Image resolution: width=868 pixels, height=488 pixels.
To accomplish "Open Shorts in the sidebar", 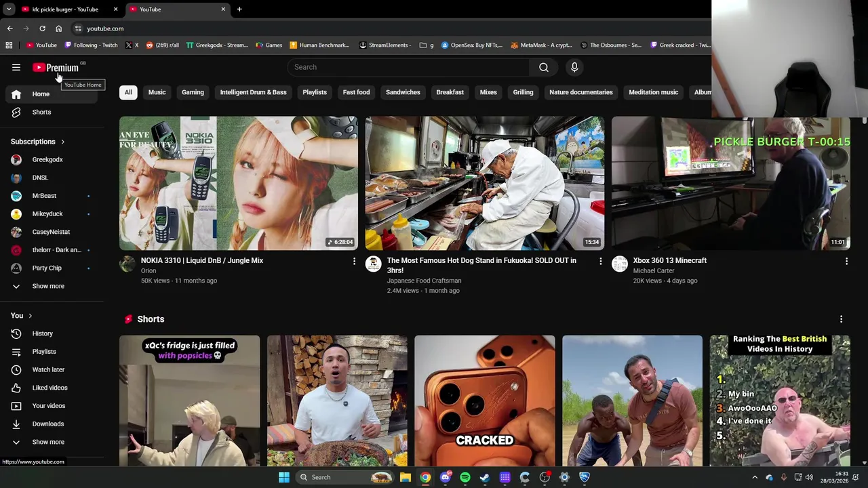I will [52, 112].
